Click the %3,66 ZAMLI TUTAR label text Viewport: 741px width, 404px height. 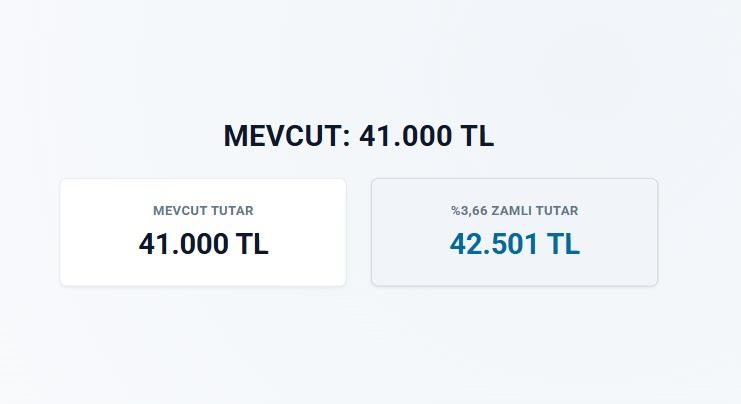[x=515, y=211]
